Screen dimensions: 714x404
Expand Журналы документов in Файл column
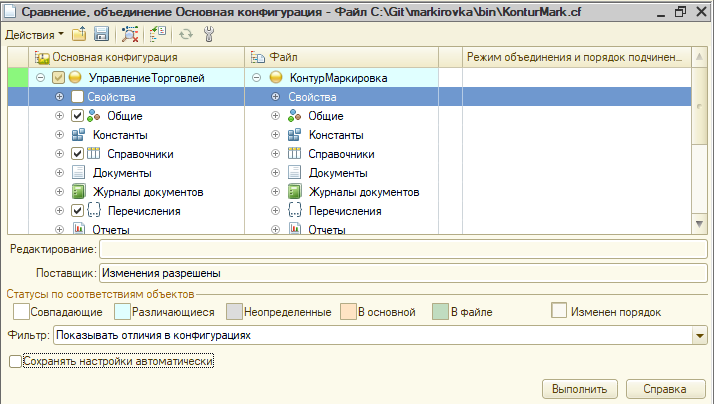(x=275, y=191)
